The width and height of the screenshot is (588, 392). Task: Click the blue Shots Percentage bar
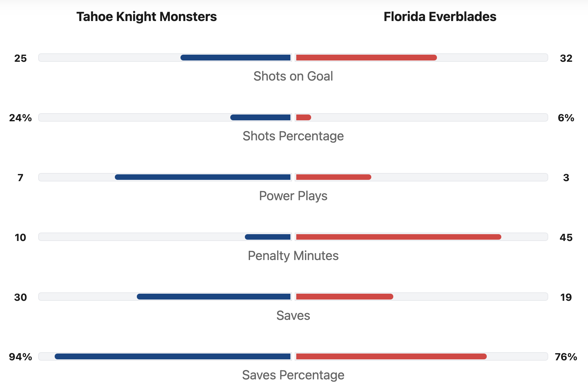(x=260, y=117)
